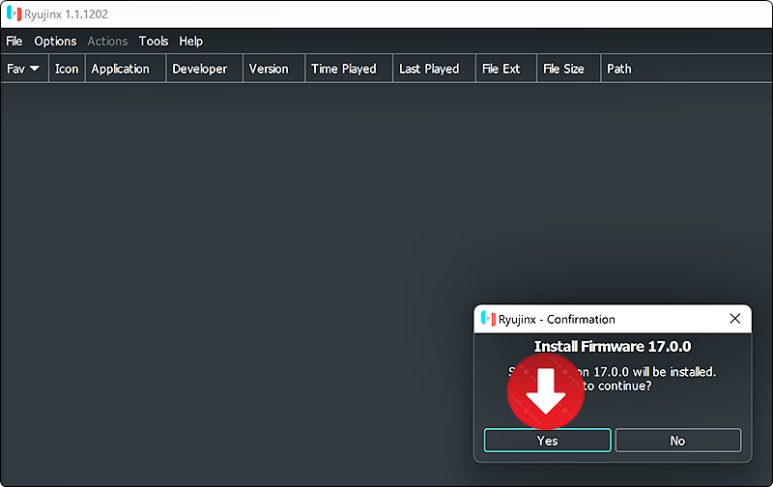773x487 pixels.
Task: Sort games by Time Played column
Action: (x=343, y=69)
